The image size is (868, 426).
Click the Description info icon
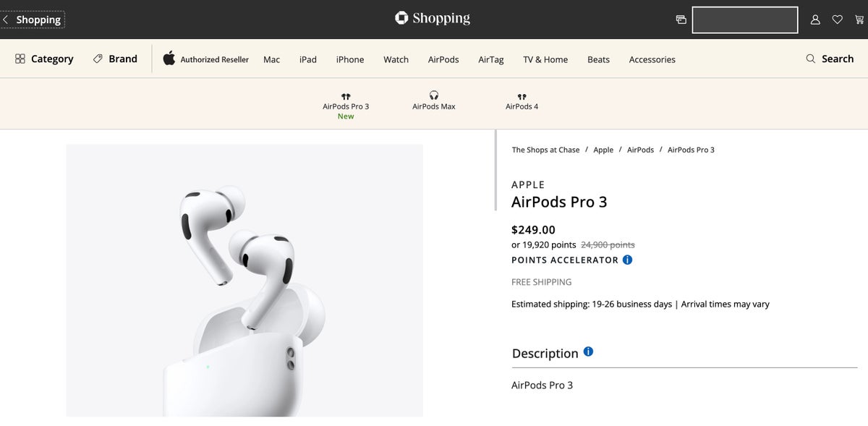click(x=588, y=352)
